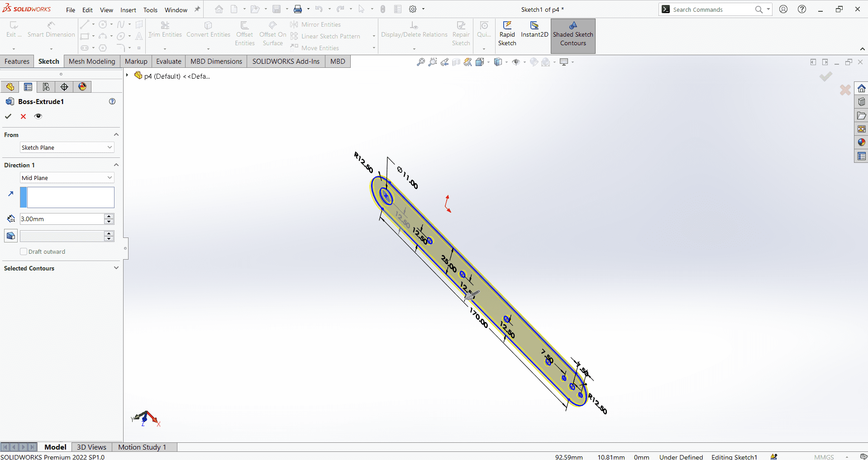The image size is (868, 460).
Task: Open the File Explorer task pane icon
Action: click(x=861, y=115)
